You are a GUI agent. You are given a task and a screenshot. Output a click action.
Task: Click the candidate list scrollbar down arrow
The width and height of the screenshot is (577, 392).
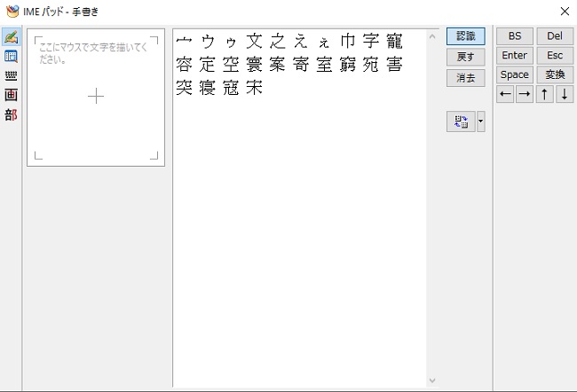pyautogui.click(x=432, y=380)
